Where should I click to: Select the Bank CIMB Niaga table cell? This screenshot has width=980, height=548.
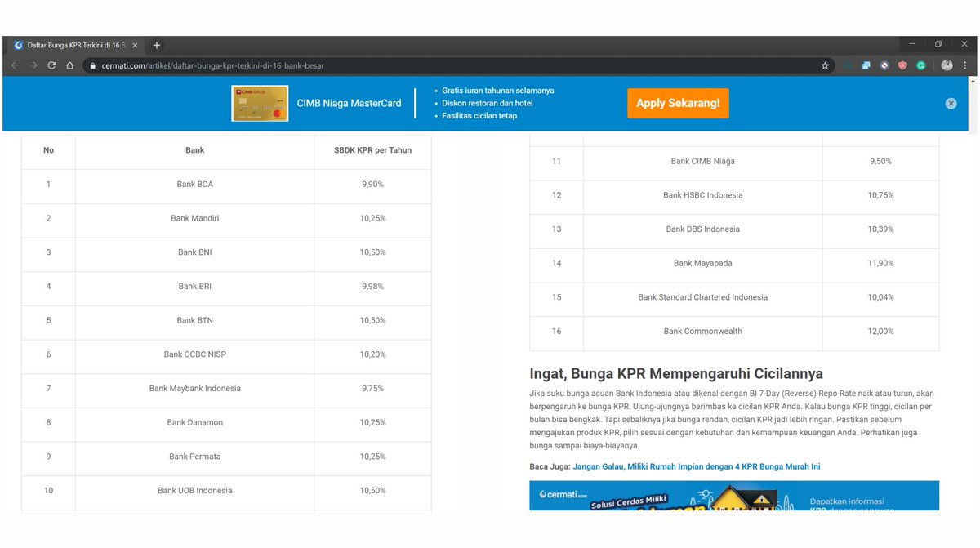[703, 162]
